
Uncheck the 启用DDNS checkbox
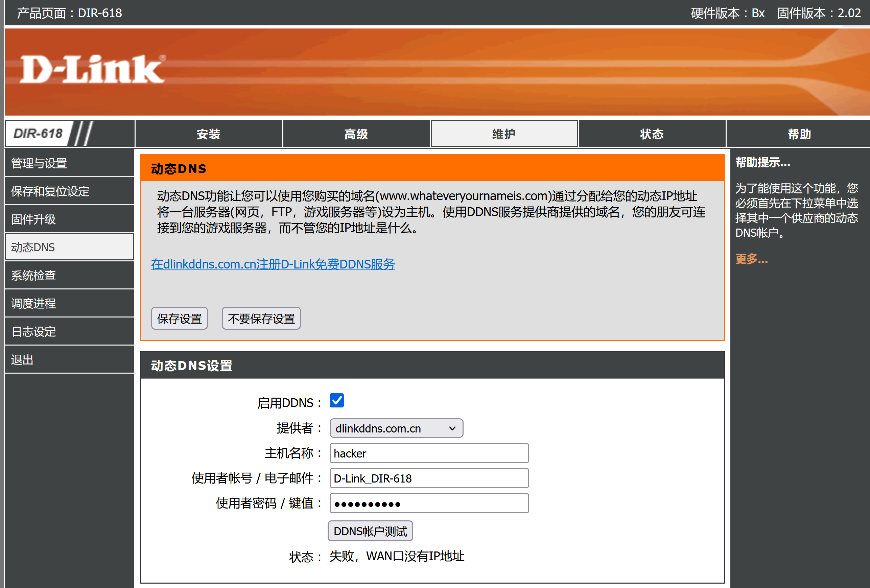pos(336,400)
